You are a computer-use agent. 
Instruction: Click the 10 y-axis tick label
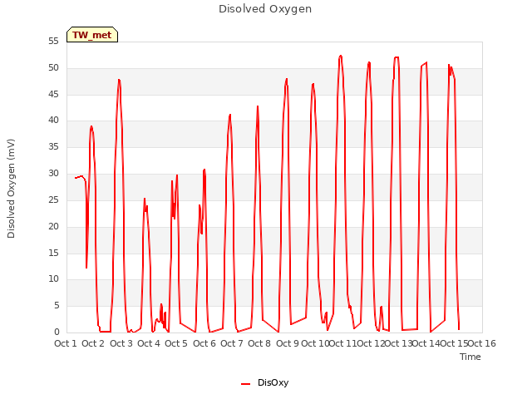53,279
